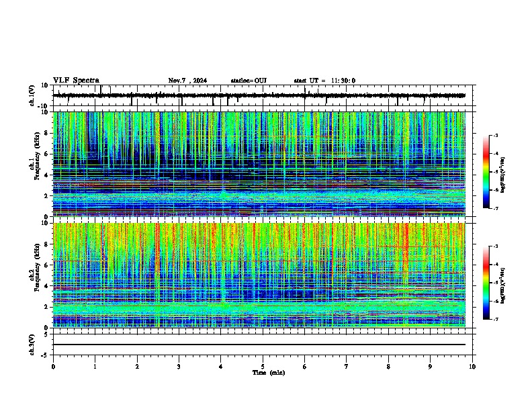Click the ch.1 "Frequency (kHz)" axis label

point(37,156)
